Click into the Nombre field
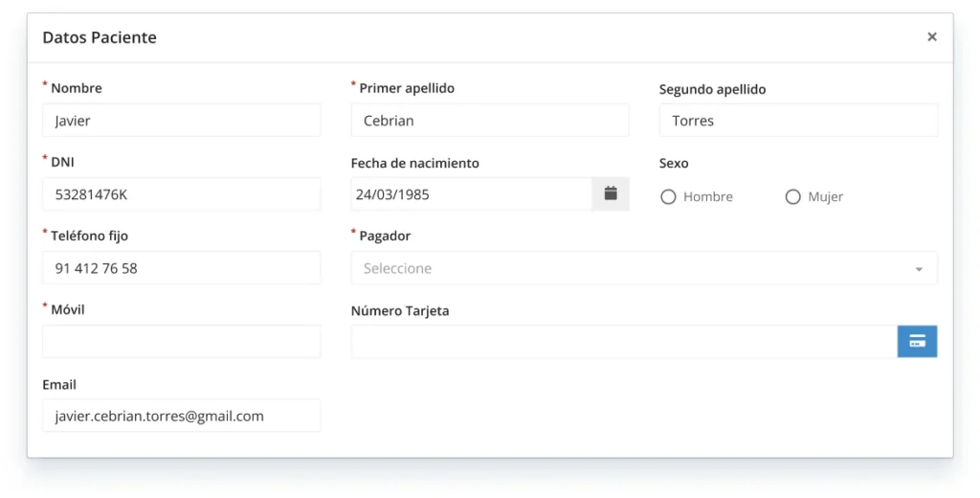Screen dimensions: 980x498 [x=182, y=121]
